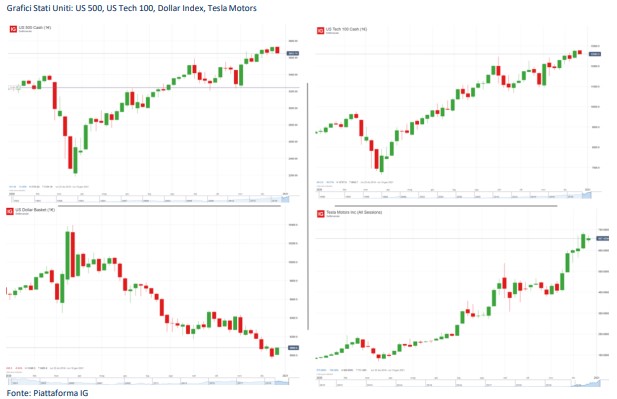Open the US Dollar Basket chart title

(x=35, y=210)
